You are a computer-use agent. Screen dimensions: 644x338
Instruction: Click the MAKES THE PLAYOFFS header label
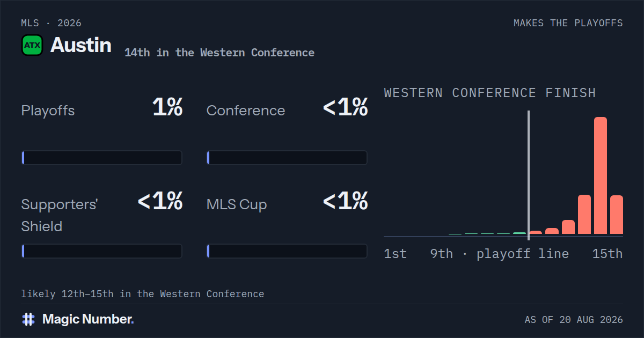point(568,23)
